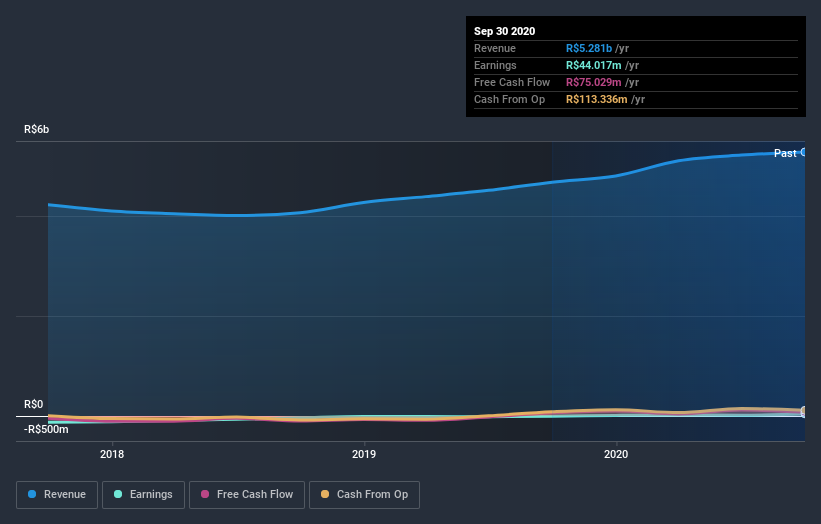
Task: Click the revenue endpoint marker beside Past
Action: click(x=804, y=152)
